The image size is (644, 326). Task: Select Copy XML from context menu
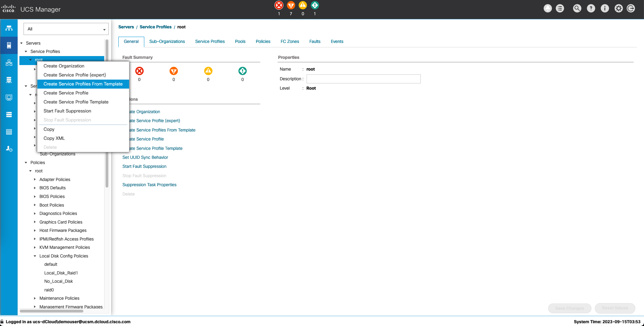click(54, 138)
